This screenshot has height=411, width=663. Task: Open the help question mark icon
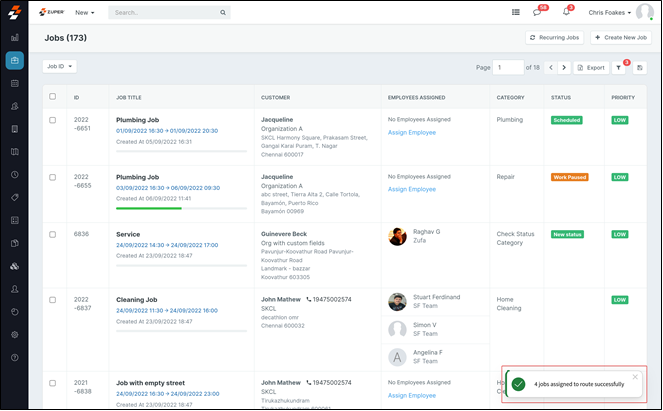pyautogui.click(x=15, y=357)
